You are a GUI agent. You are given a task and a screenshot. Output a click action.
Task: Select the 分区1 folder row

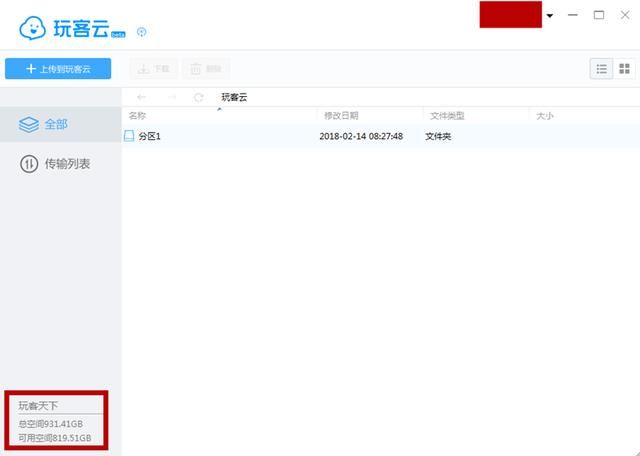pyautogui.click(x=380, y=136)
